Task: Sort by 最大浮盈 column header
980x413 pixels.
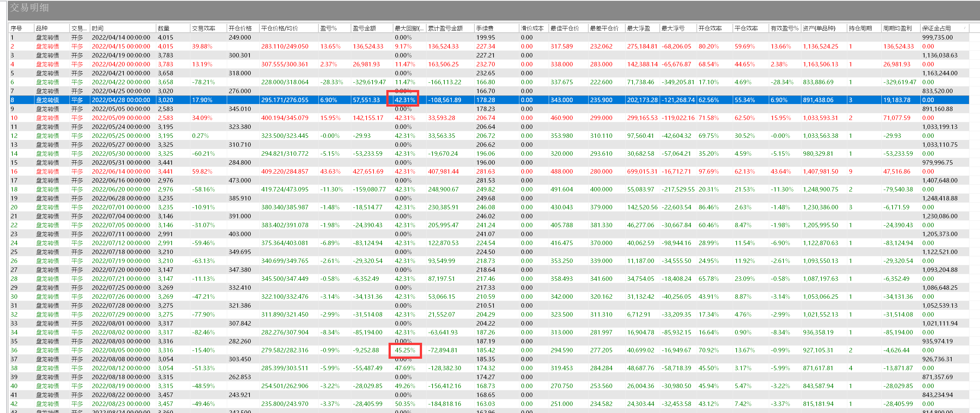Action: tap(642, 28)
